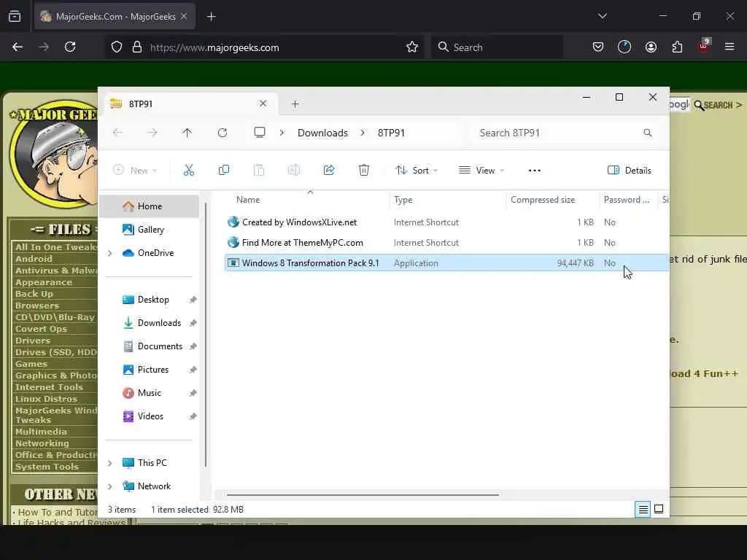Reload the MajorGeeks page in the browser
Image resolution: width=747 pixels, height=560 pixels.
(x=70, y=47)
